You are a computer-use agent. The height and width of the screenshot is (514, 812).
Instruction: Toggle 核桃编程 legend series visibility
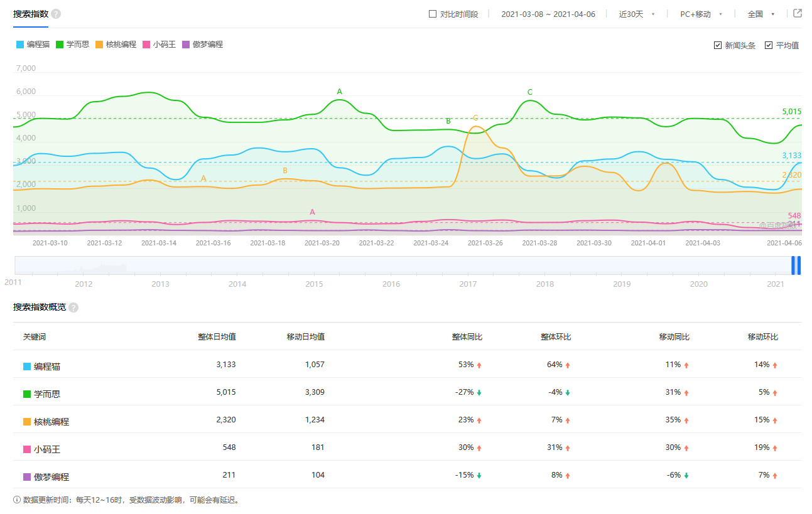(116, 45)
